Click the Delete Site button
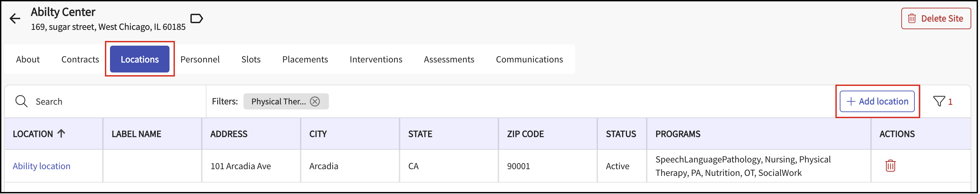Screen dimensions: 980x194 pos(936,18)
